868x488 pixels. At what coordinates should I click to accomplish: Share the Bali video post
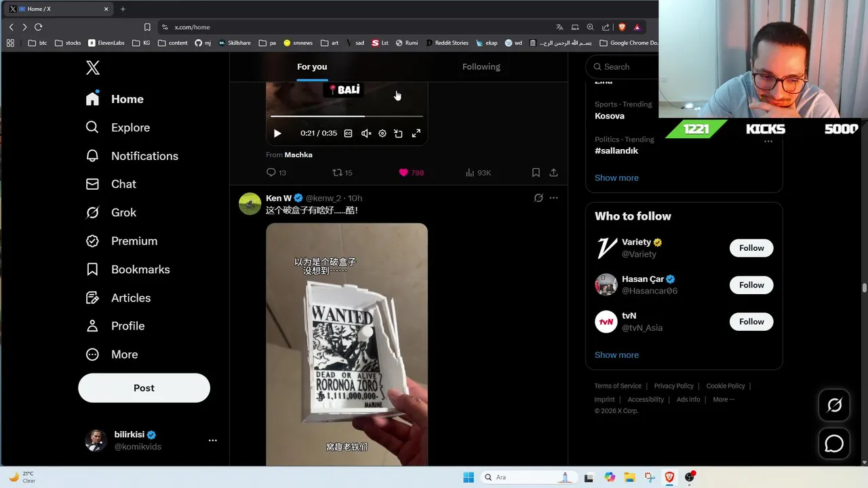coord(553,173)
